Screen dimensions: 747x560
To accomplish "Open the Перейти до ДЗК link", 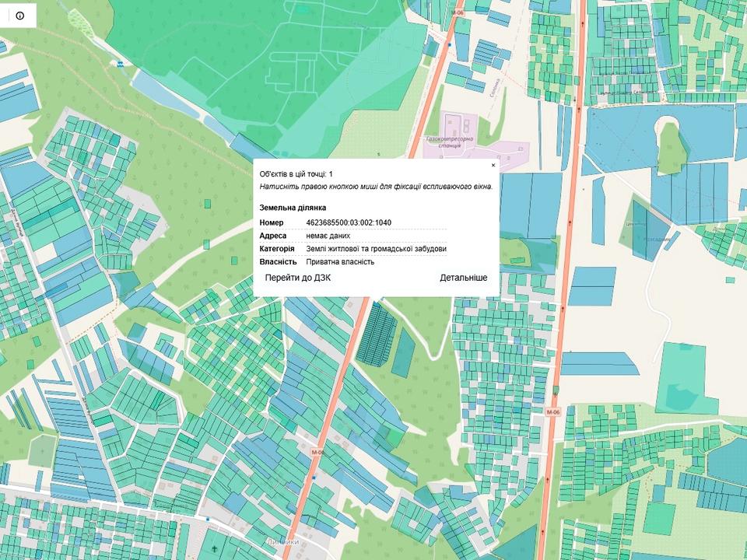I will pos(297,278).
